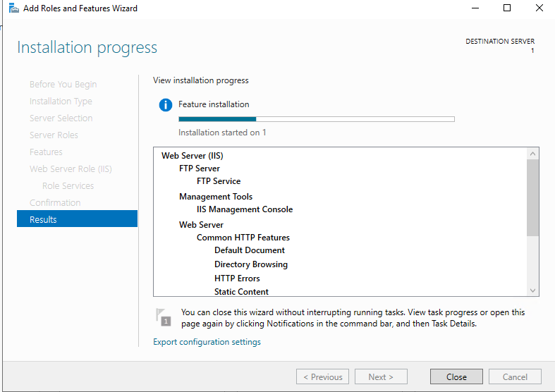Select Common HTTP Features entry
Image resolution: width=555 pixels, height=392 pixels.
pos(243,238)
